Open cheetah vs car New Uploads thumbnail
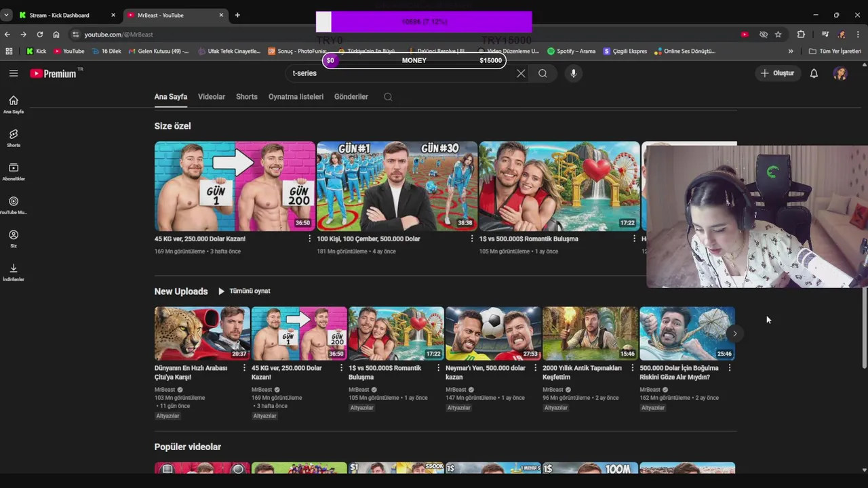868x488 pixels. pyautogui.click(x=202, y=333)
